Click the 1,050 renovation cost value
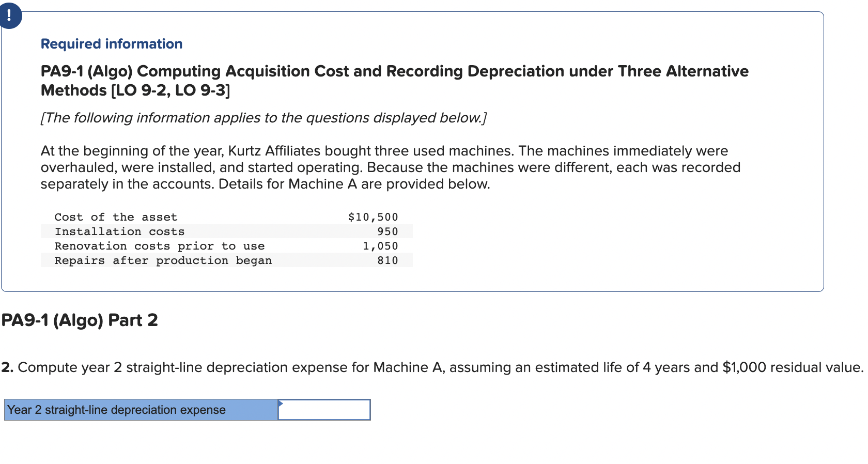The image size is (868, 464). [x=380, y=246]
